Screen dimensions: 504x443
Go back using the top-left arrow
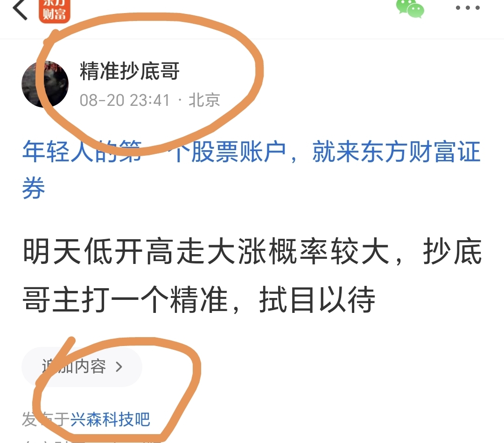20,9
